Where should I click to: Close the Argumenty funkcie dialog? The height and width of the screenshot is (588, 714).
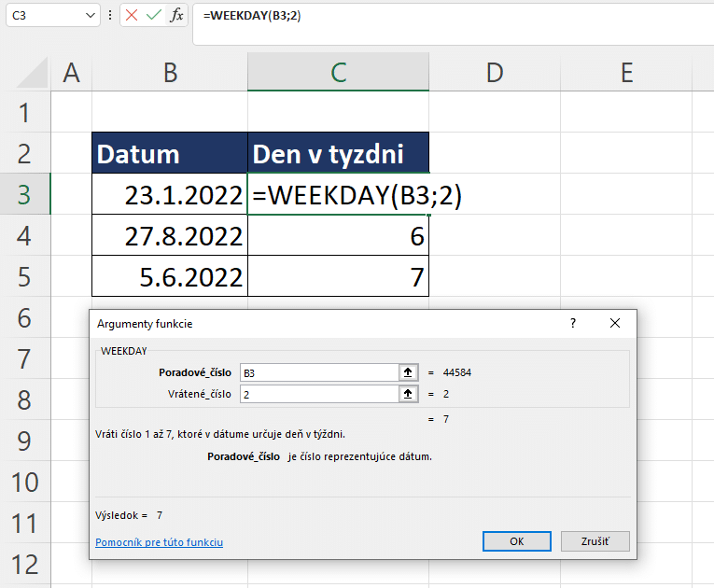[x=615, y=323]
